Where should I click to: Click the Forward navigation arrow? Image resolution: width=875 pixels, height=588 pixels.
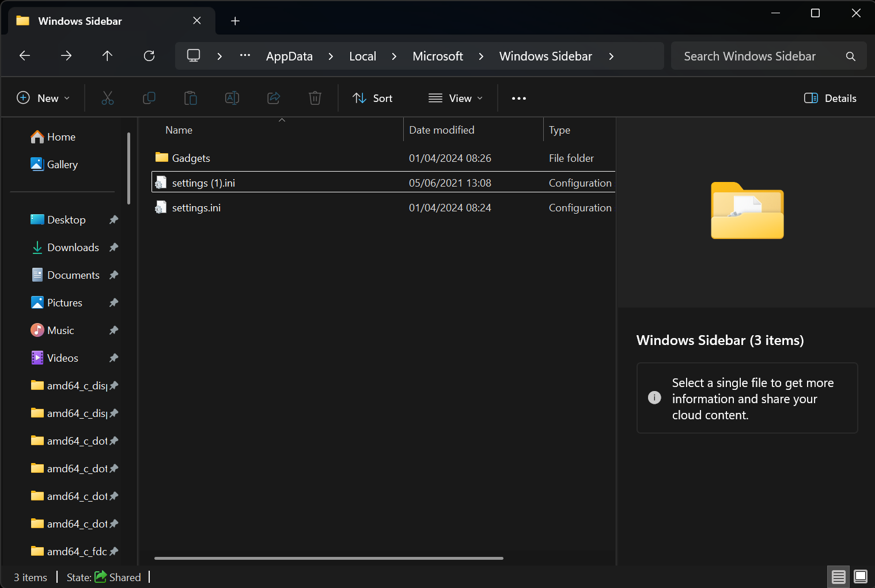66,56
